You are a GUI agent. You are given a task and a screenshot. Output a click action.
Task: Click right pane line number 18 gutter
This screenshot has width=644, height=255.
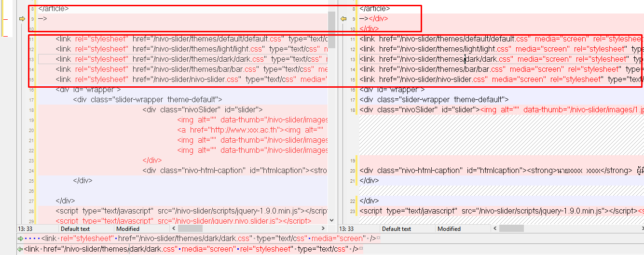click(353, 110)
